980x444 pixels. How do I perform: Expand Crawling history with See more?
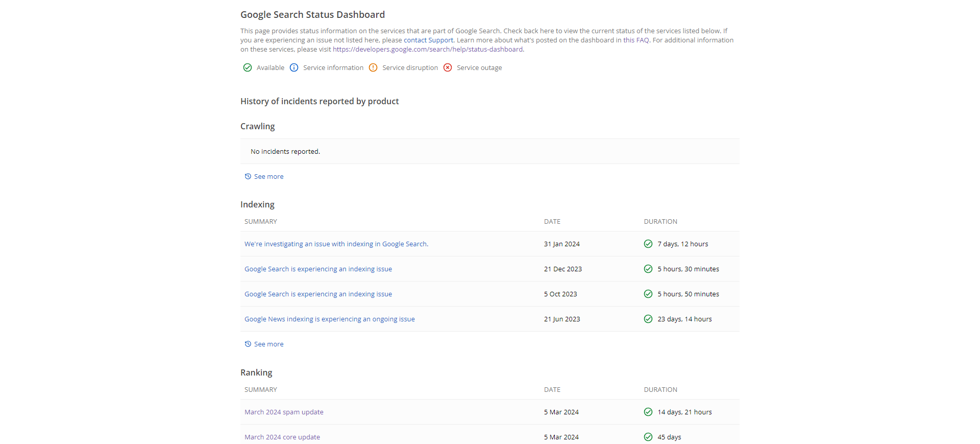pyautogui.click(x=268, y=176)
